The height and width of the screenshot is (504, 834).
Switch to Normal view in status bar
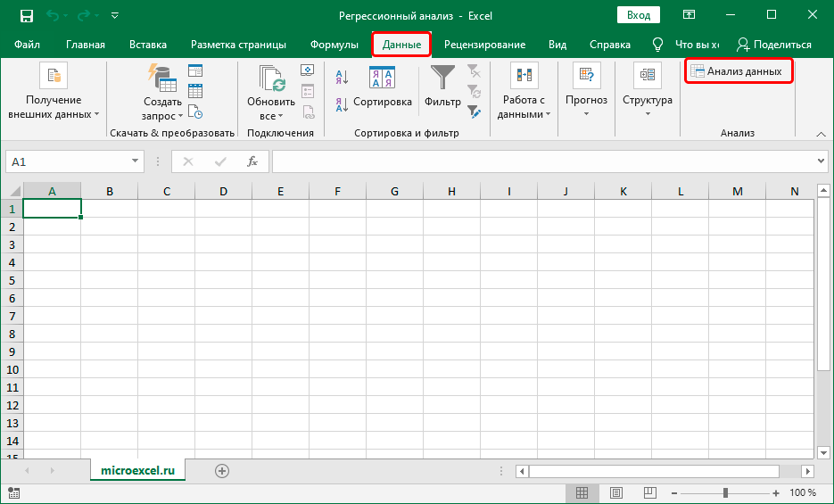coord(582,492)
